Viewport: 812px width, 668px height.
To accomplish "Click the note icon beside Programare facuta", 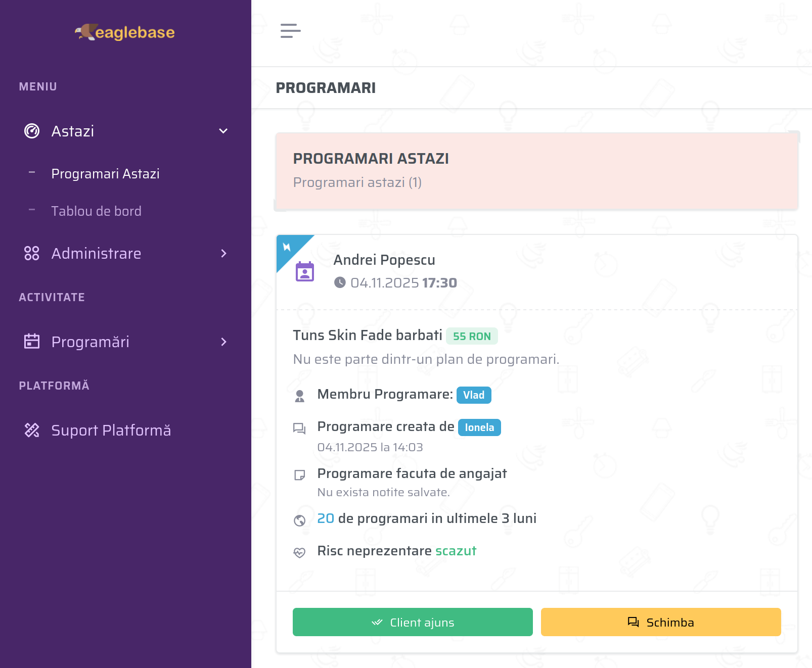I will coord(300,475).
